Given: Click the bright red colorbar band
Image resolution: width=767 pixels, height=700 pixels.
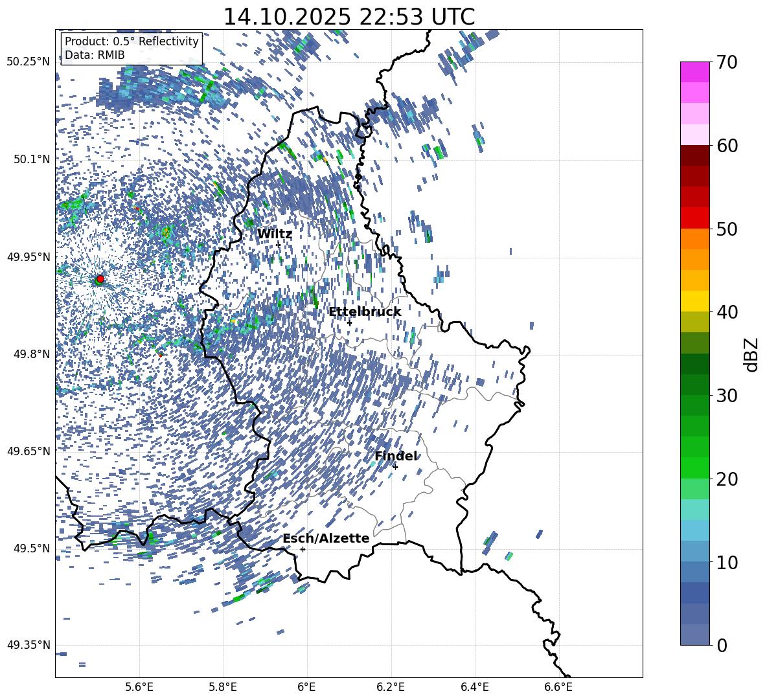Looking at the screenshot, I should [x=694, y=218].
